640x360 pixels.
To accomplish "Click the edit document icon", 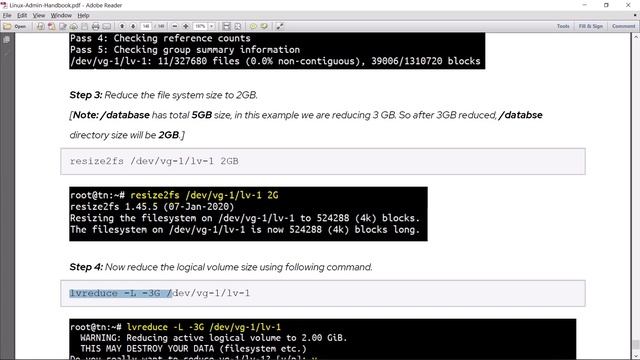I will pos(62,27).
